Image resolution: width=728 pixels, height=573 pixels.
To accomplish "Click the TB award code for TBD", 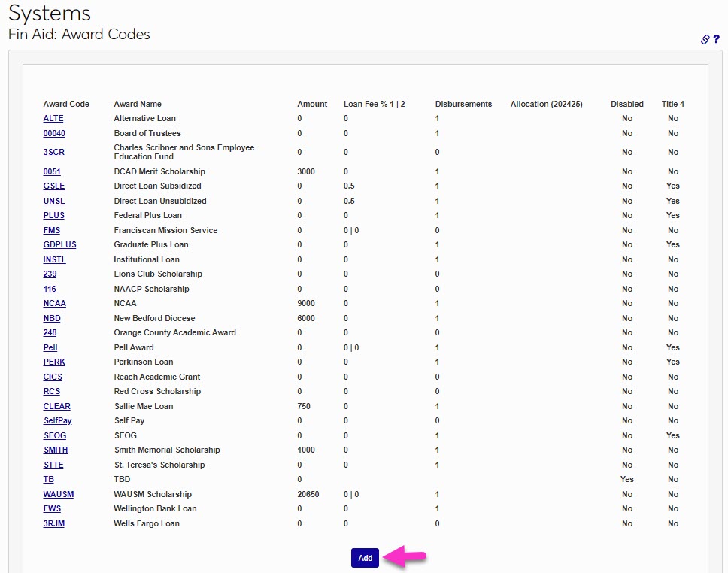I will tap(48, 479).
